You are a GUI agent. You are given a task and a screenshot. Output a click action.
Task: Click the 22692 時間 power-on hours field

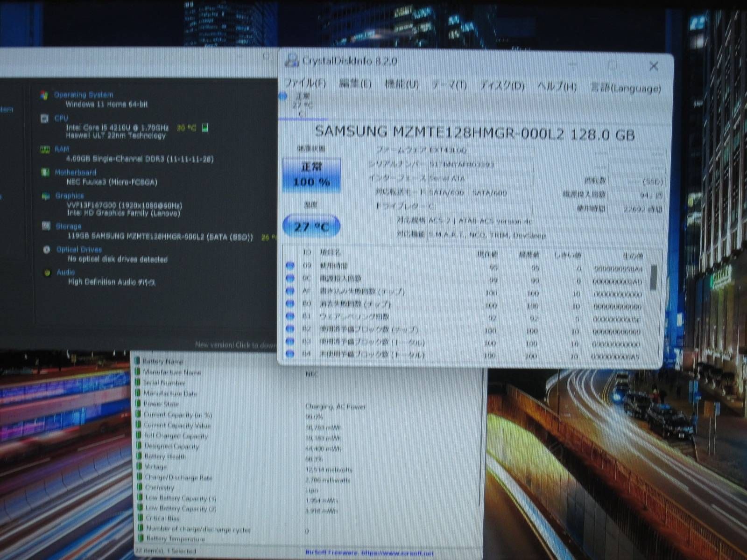click(636, 209)
